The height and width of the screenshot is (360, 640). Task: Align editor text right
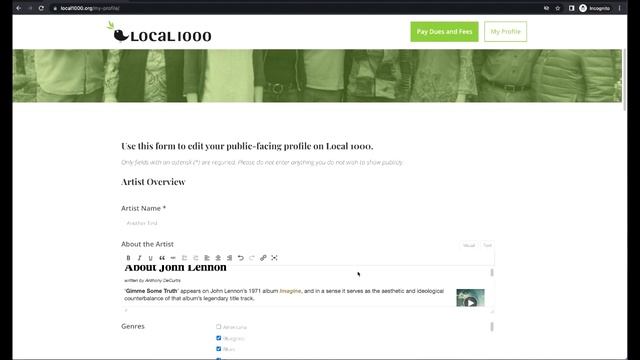229,258
